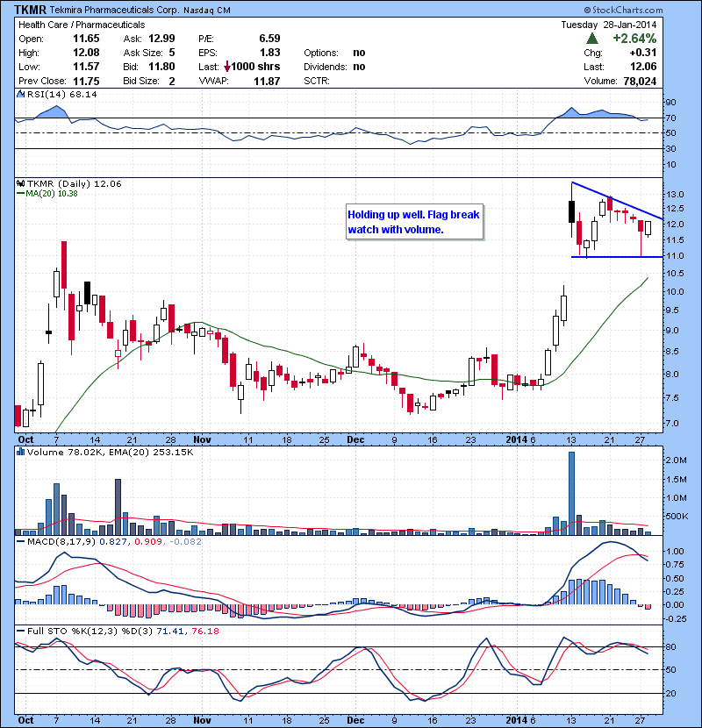
Task: Click the RSI(14) 68.14 indicator label
Action: point(61,94)
